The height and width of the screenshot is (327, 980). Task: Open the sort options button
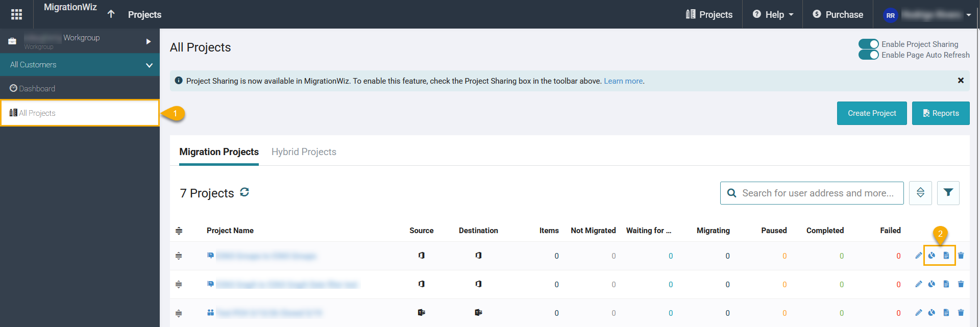click(x=920, y=193)
